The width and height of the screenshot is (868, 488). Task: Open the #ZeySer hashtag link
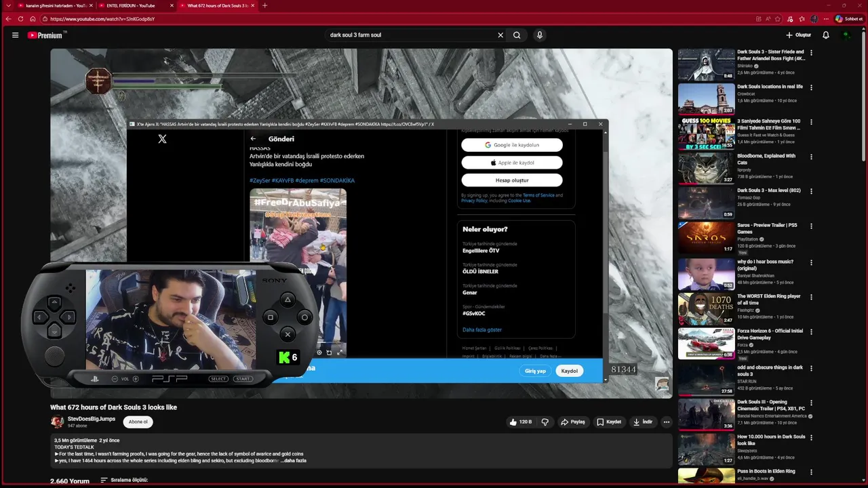260,180
